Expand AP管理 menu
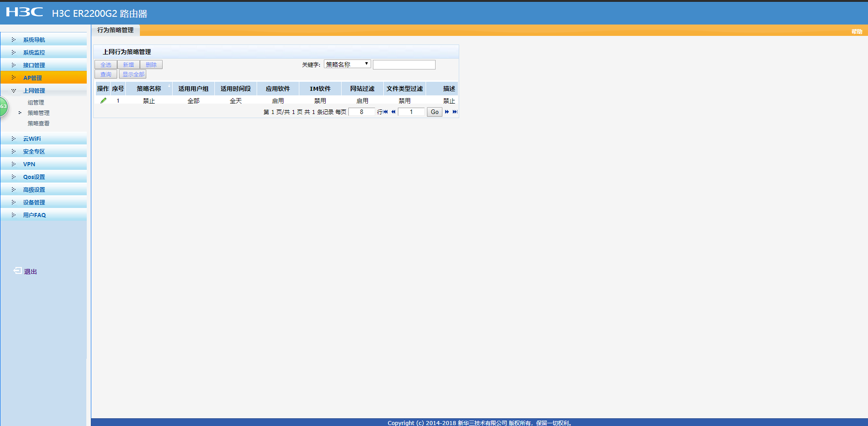Screen dimensions: 868x426 tap(44, 78)
